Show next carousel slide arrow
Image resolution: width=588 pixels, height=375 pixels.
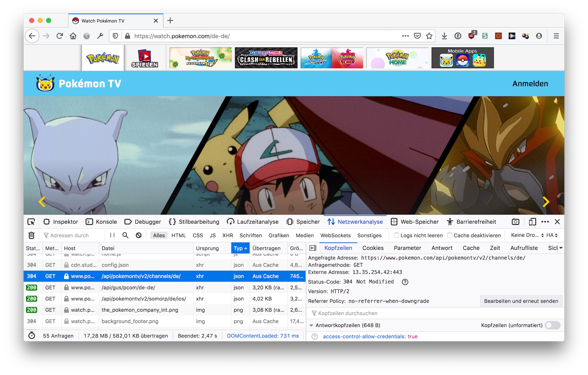(x=546, y=202)
